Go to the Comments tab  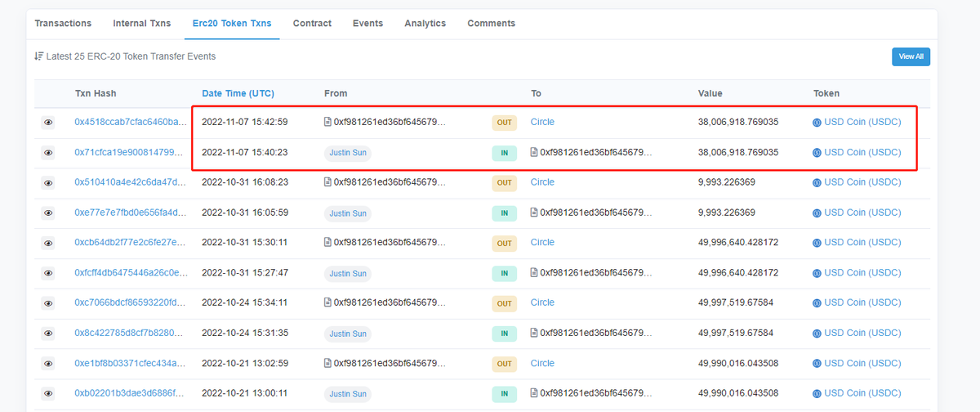click(492, 24)
